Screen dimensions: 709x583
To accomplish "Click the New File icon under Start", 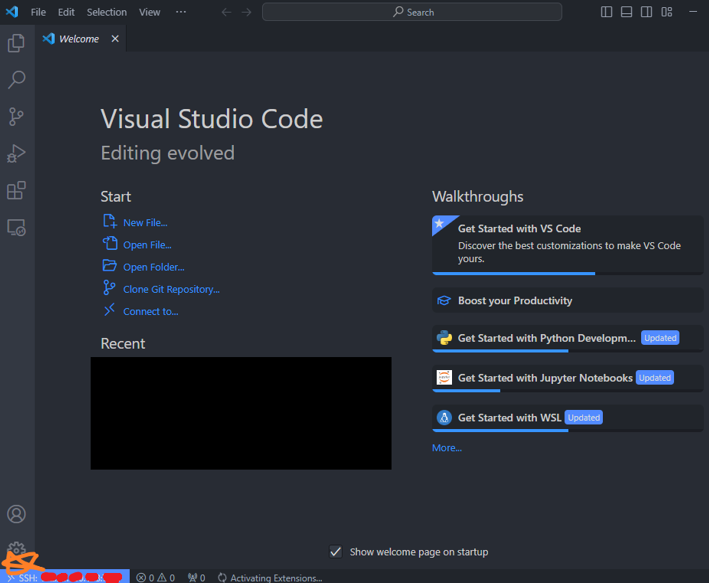I will (x=109, y=222).
